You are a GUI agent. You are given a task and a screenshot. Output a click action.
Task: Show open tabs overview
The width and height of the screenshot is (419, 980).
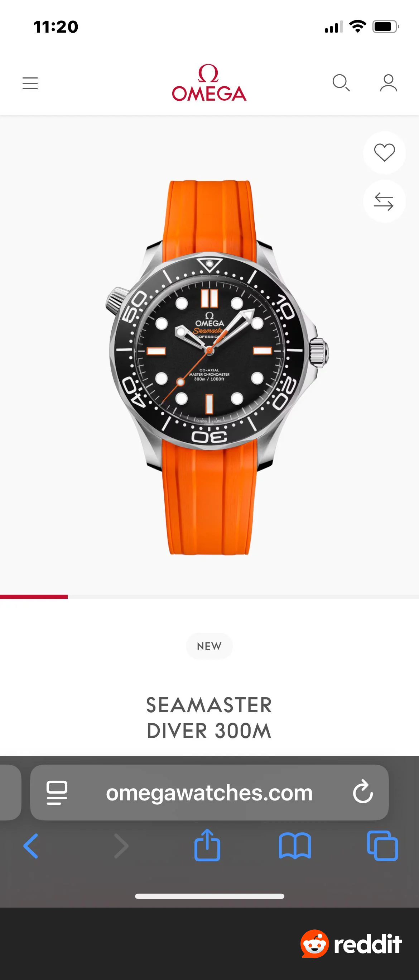click(382, 846)
